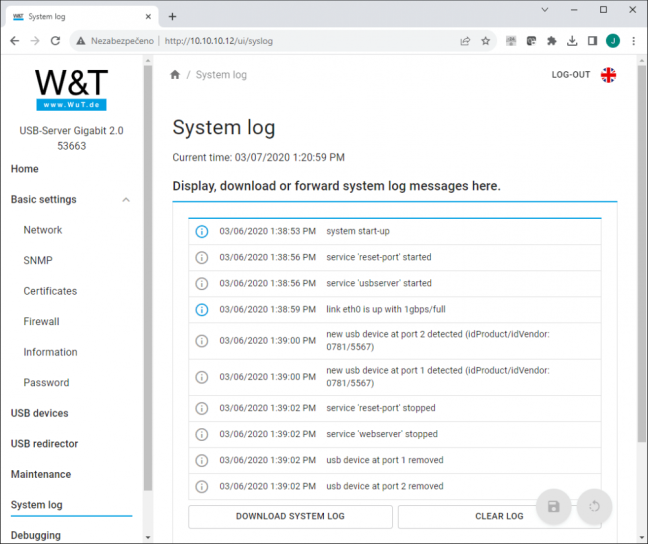The width and height of the screenshot is (648, 544).
Task: Open SNMP settings in sidebar
Action: 38,261
